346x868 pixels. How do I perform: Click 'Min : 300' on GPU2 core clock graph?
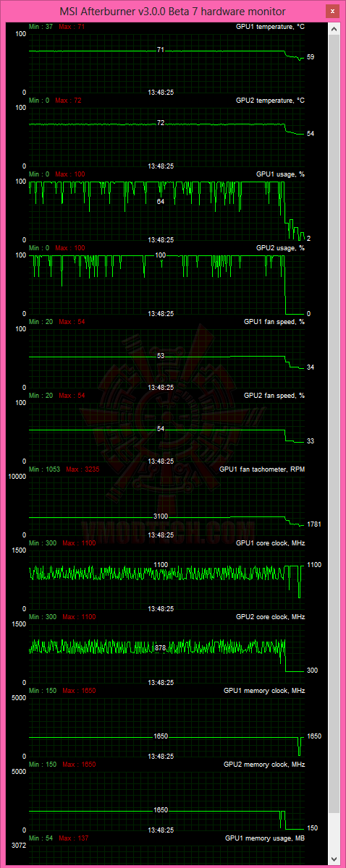(x=43, y=617)
